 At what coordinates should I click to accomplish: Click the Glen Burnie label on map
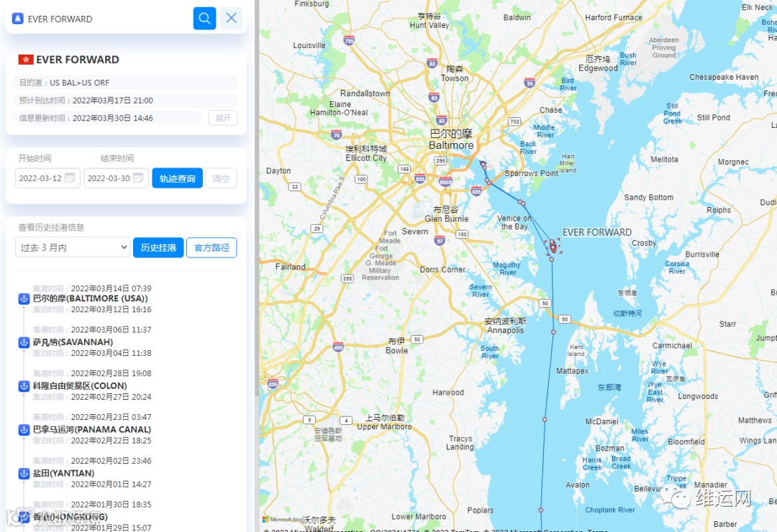point(447,214)
